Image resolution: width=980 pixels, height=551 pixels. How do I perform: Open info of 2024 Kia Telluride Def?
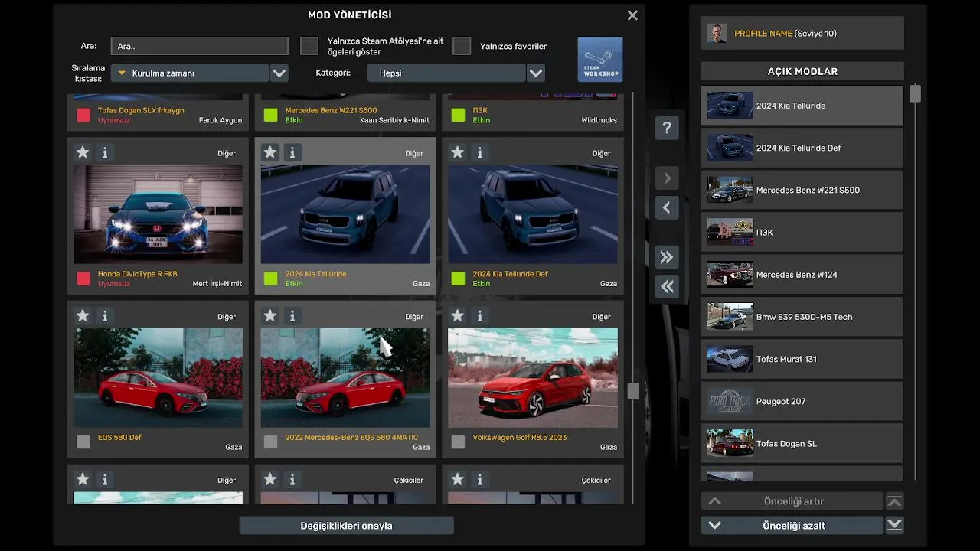click(480, 152)
